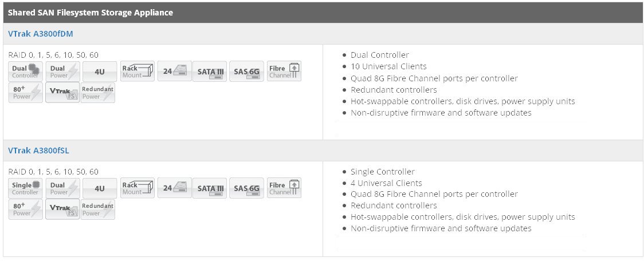Screen dimensions: 644x261
Task: Select the 24 drive bays icon for A3800fDM
Action: point(175,72)
